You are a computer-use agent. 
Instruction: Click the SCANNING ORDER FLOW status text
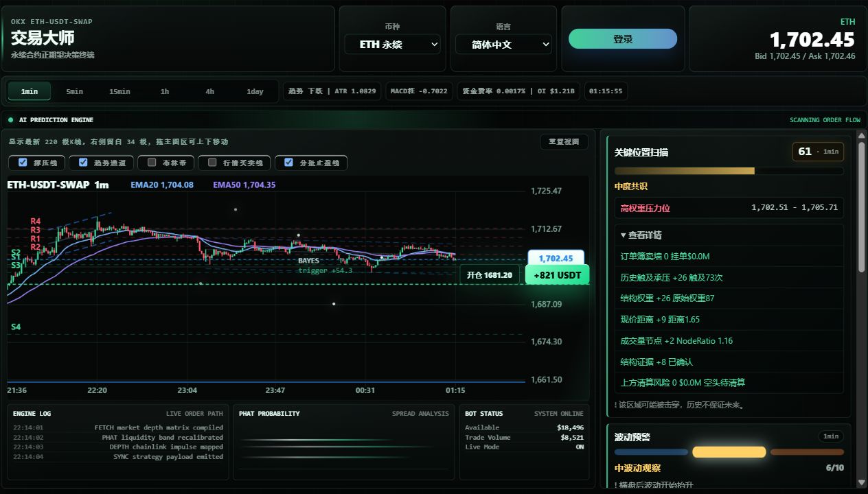825,120
